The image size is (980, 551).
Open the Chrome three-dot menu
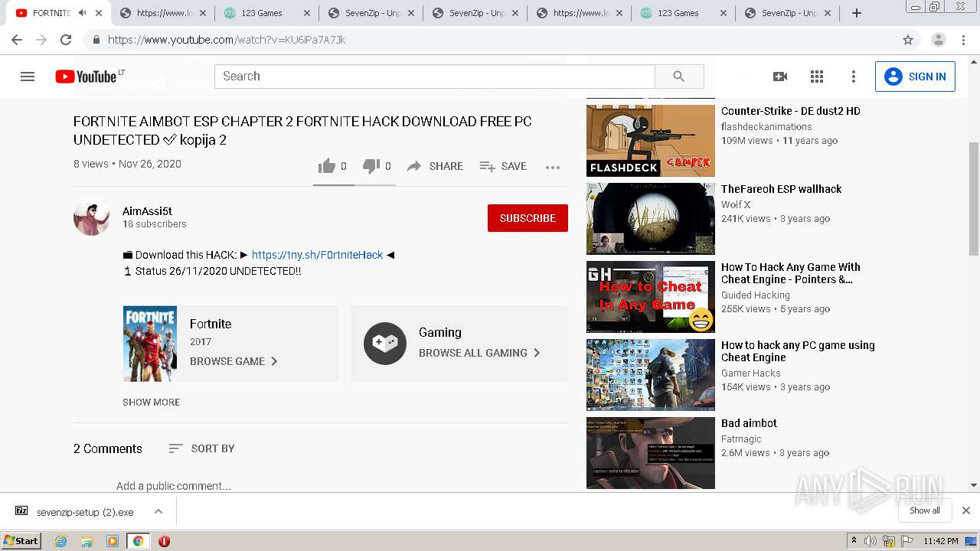point(964,40)
